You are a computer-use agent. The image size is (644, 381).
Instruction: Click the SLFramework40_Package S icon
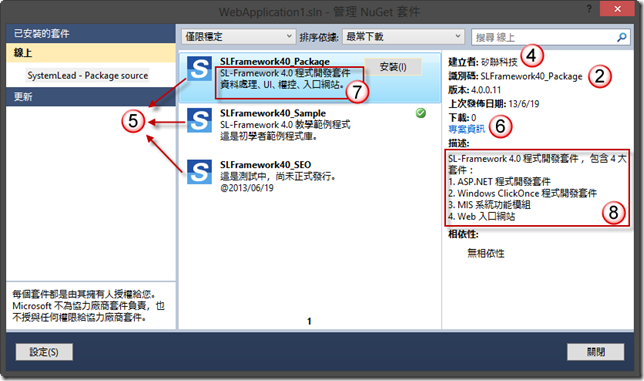[200, 68]
